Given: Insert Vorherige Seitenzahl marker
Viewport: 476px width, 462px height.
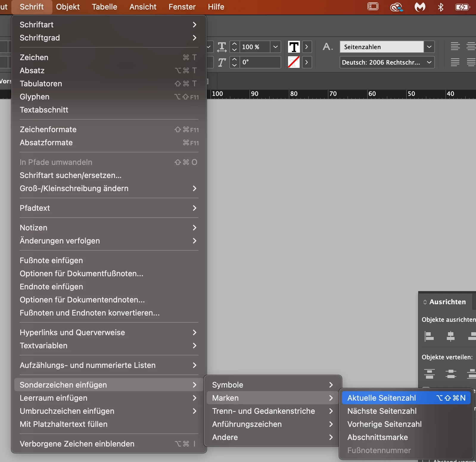Looking at the screenshot, I should click(x=406, y=424).
